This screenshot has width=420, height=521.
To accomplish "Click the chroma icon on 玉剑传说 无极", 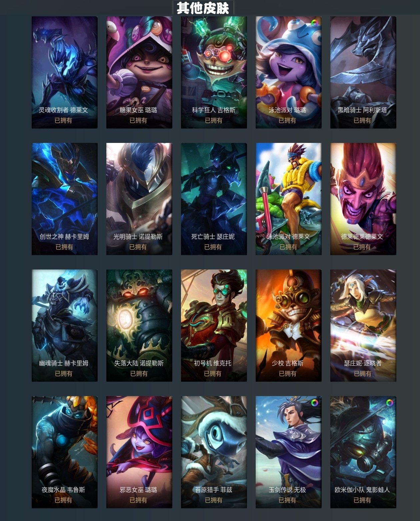I will pos(314,403).
